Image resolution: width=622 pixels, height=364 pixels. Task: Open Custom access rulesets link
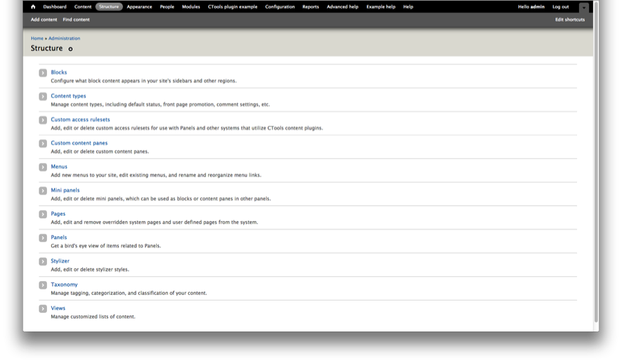point(80,119)
